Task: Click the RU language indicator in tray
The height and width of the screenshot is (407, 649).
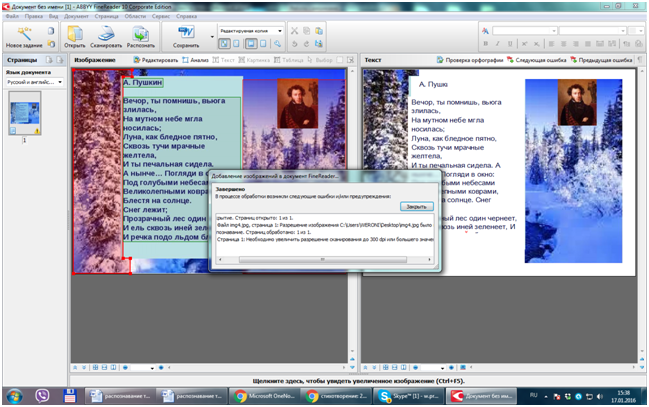Action: point(534,395)
